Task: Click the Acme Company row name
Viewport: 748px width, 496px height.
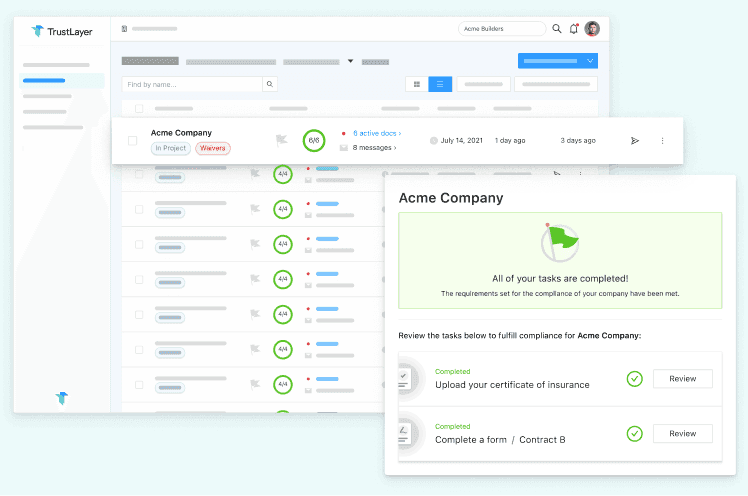Action: tap(181, 133)
